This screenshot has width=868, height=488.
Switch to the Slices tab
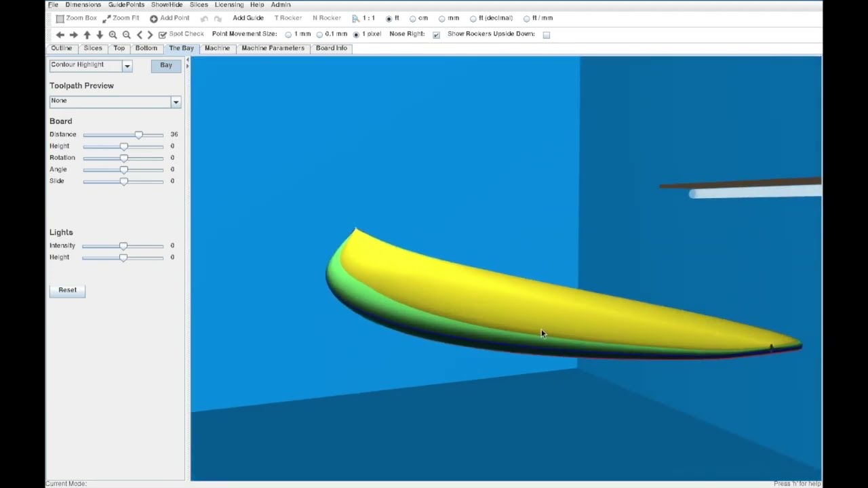93,48
